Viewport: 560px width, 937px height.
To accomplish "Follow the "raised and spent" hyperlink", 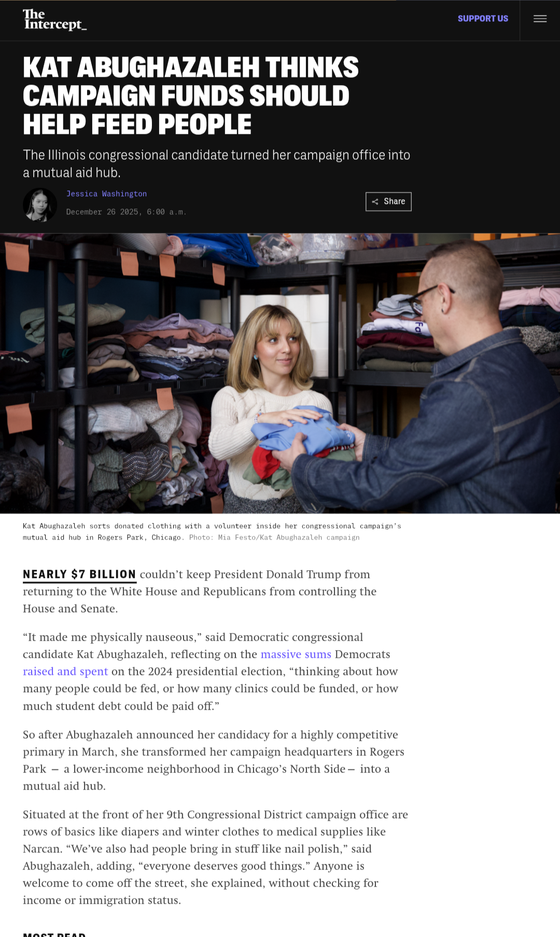I will pos(65,671).
